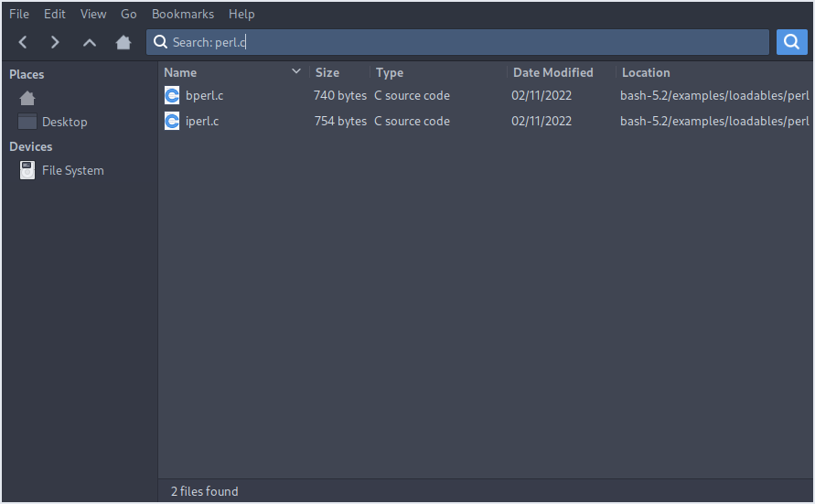The width and height of the screenshot is (815, 504).
Task: Click the location path of bperl.c
Action: coord(714,96)
